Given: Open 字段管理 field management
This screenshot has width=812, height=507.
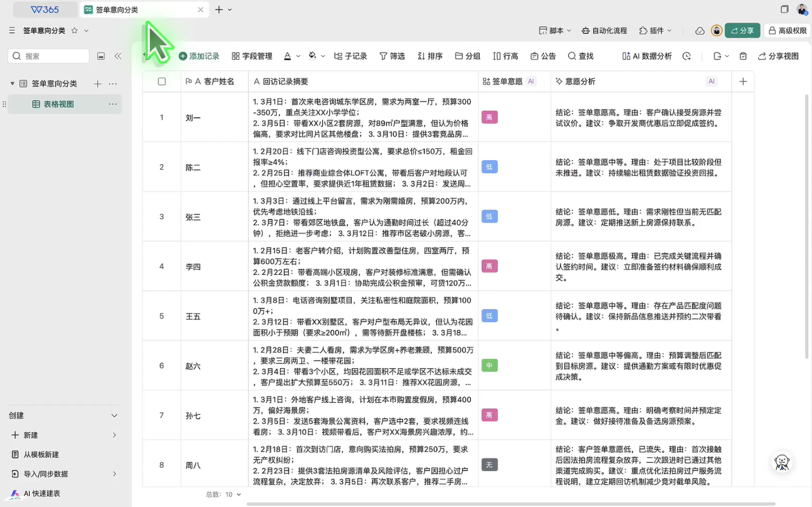Looking at the screenshot, I should click(252, 56).
